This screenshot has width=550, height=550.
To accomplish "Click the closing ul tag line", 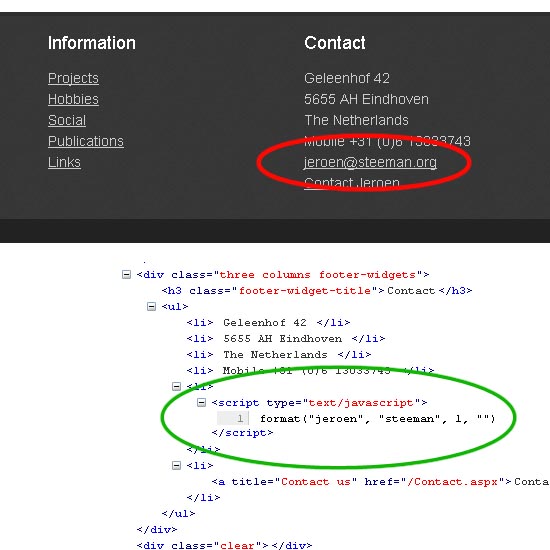I will (x=178, y=514).
